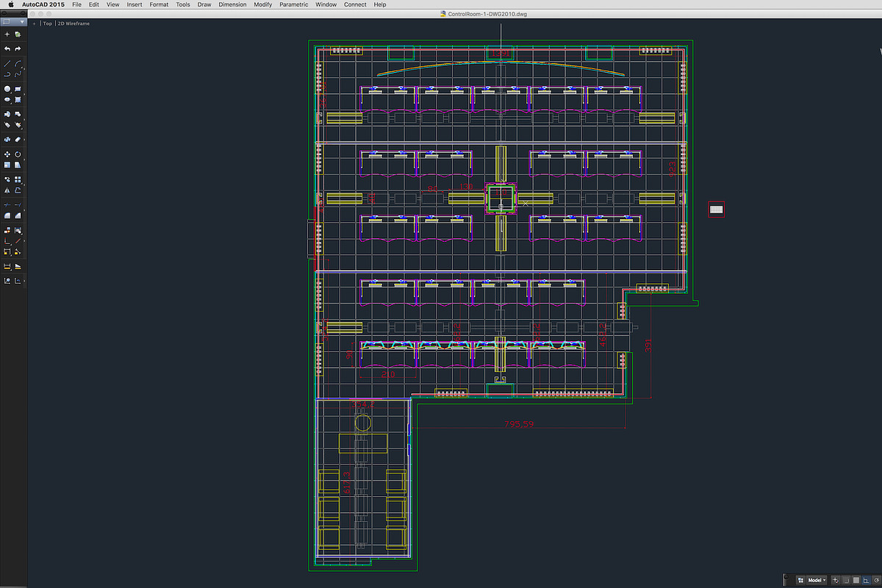Open the Model layout dropdown
This screenshot has width=882, height=588.
coord(817,580)
